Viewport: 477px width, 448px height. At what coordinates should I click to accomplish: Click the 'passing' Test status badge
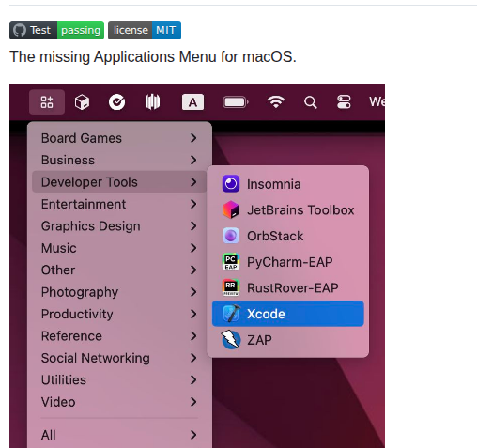coord(81,30)
